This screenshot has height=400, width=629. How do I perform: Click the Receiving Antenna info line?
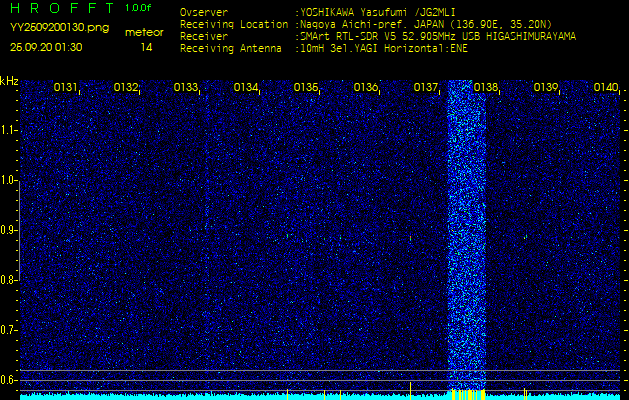click(324, 49)
